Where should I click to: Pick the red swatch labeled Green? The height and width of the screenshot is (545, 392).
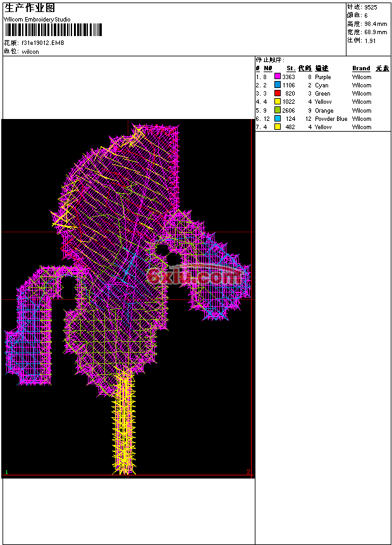tap(277, 93)
